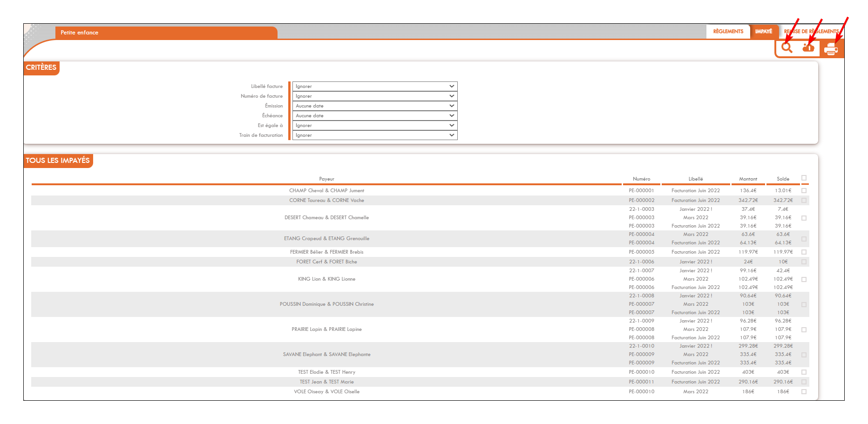Viewport: 868px width, 424px height.
Task: Check the CORNE Taureau row checkbox
Action: coord(804,201)
